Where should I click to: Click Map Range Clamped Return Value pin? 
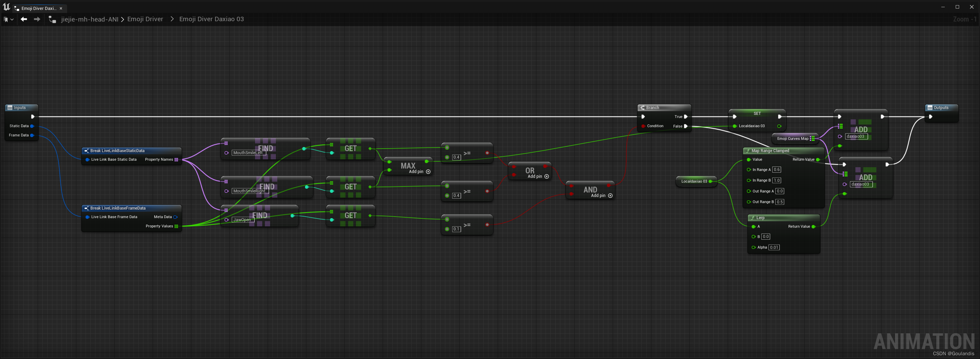pyautogui.click(x=818, y=160)
